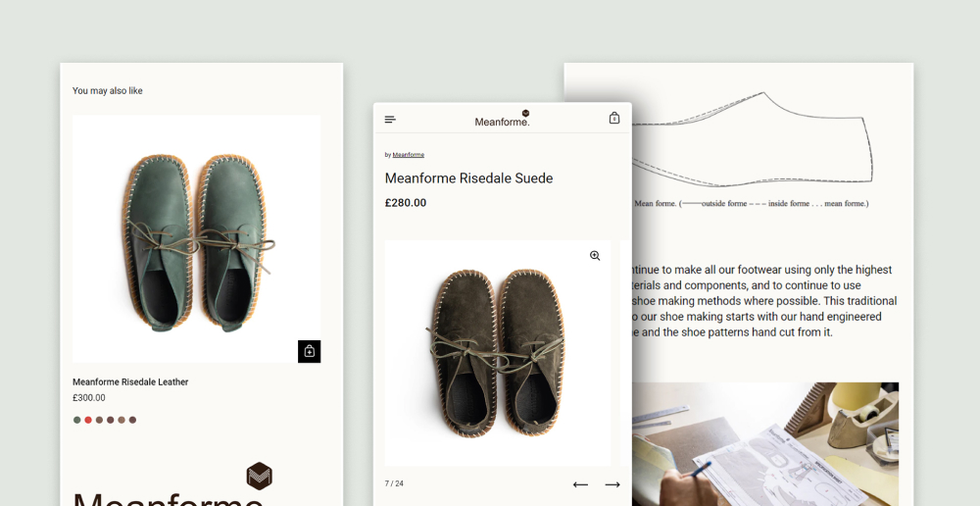Select the last dark brown colour swatch
This screenshot has width=980, height=506.
point(132,421)
